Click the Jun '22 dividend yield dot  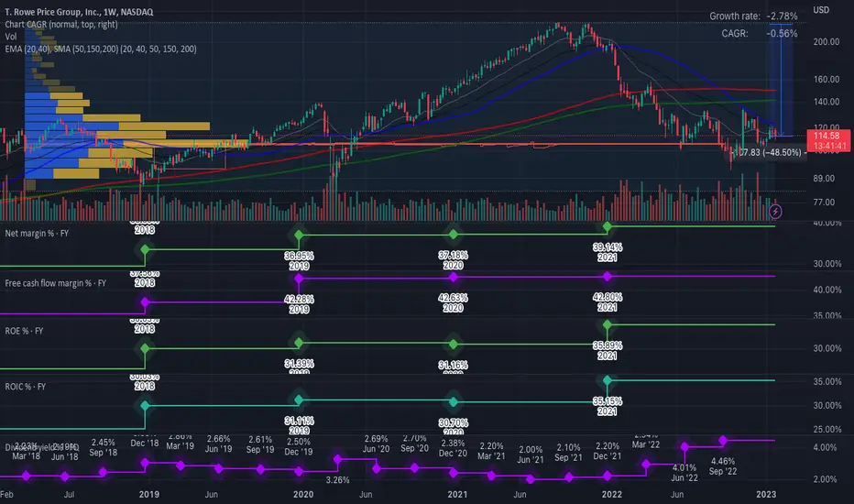684,447
